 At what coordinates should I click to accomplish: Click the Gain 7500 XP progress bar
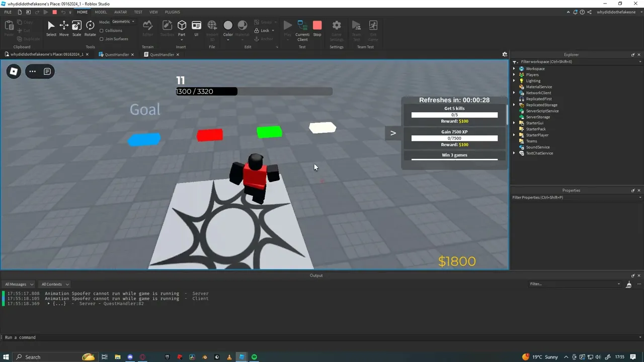(454, 138)
